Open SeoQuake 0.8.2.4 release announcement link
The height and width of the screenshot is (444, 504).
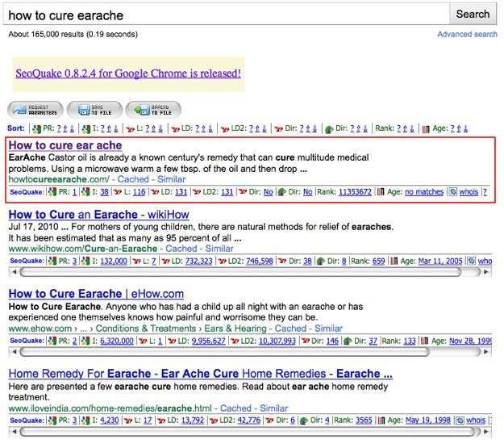point(128,73)
